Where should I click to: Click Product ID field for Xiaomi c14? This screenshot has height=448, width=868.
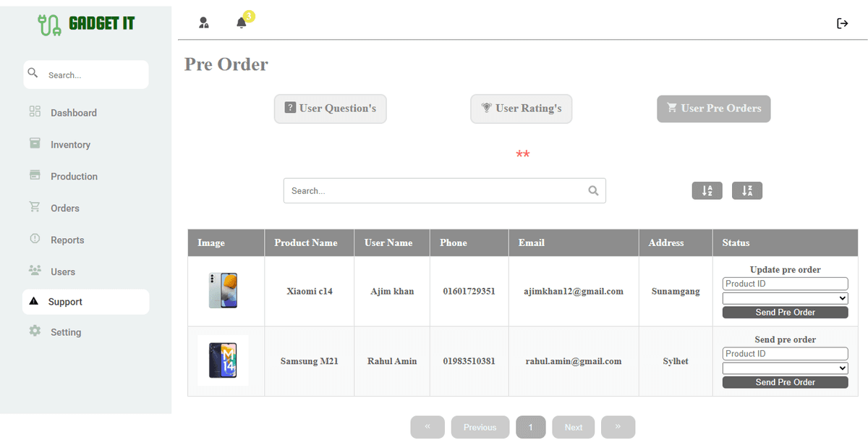point(785,284)
